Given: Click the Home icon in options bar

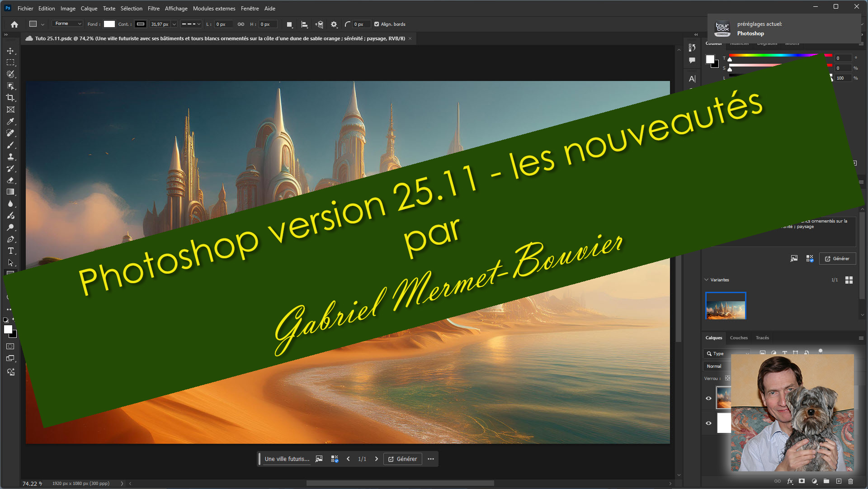Looking at the screenshot, I should click(x=14, y=24).
